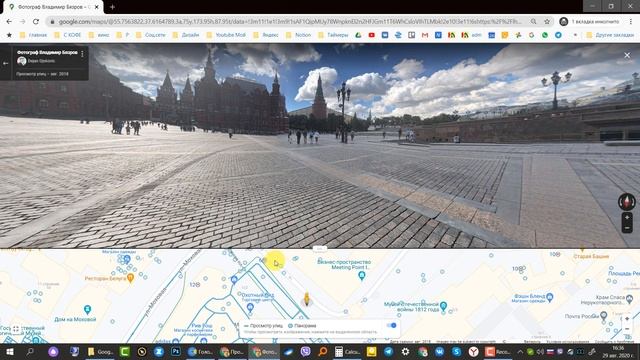The height and width of the screenshot is (360, 640).
Task: Click the Музей Отечественной войны 1812 года pin
Action: 444,305
